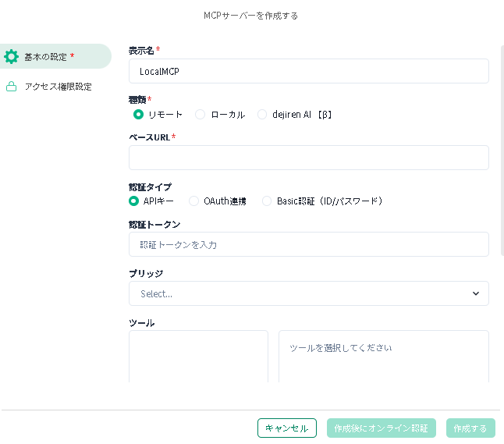This screenshot has width=504, height=444.
Task: Click the chevron arrow in ブリッジ dropdown
Action: [x=476, y=293]
